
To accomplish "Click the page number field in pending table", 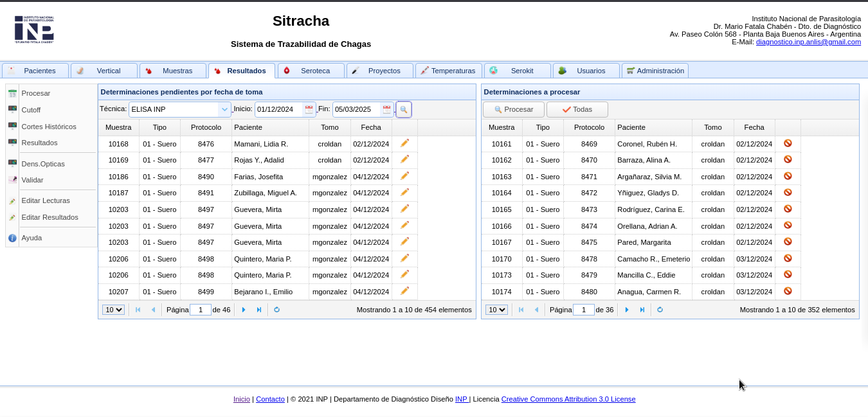I will [200, 310].
